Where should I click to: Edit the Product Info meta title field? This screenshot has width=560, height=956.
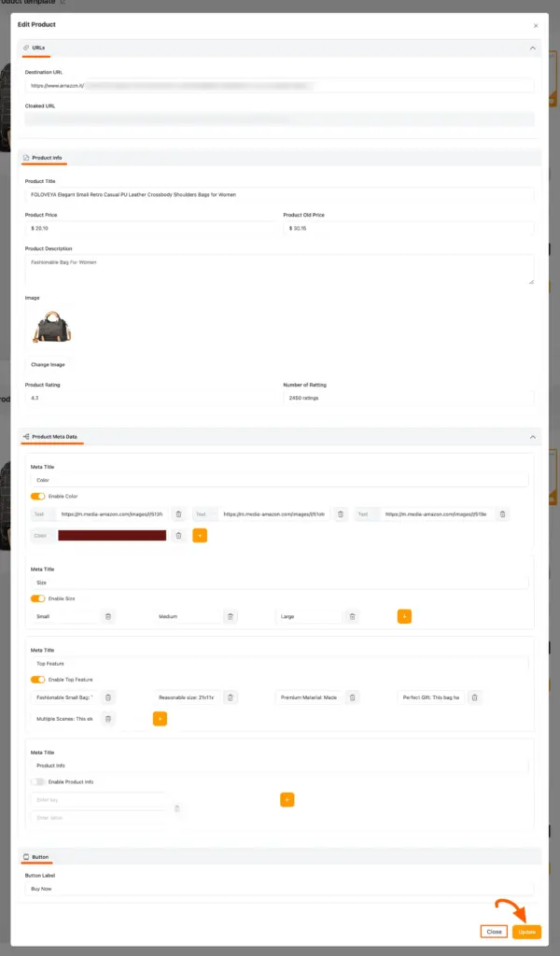280,766
